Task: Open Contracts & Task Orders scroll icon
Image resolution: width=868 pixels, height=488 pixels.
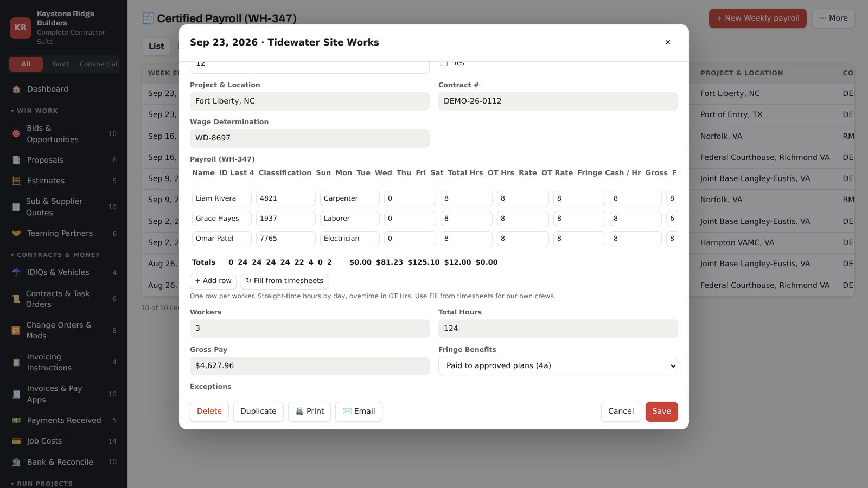Action: click(16, 299)
